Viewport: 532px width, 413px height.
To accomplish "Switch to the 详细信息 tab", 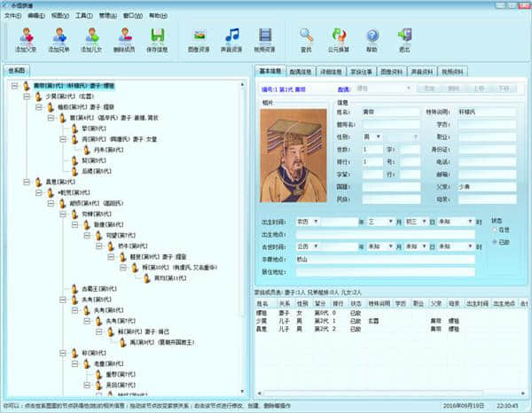I will [x=331, y=72].
